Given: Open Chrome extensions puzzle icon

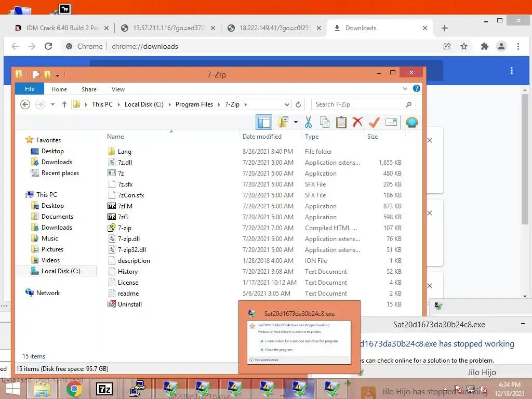Looking at the screenshot, I should click(x=485, y=46).
